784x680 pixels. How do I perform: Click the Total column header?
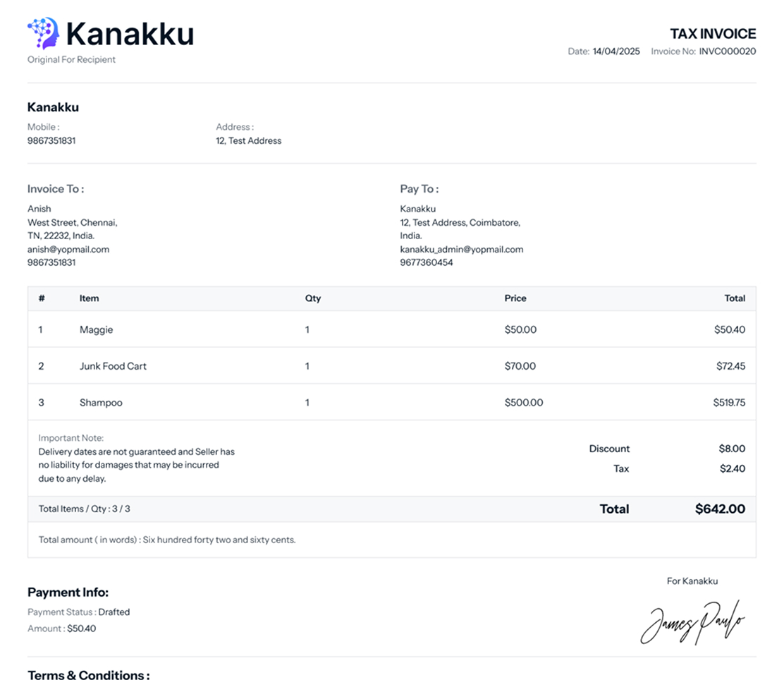[x=735, y=298]
